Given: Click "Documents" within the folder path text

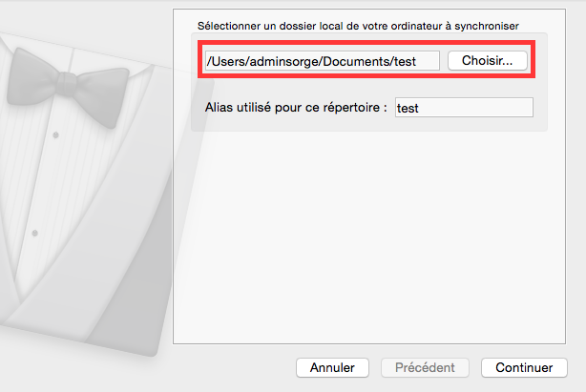Looking at the screenshot, I should (355, 61).
